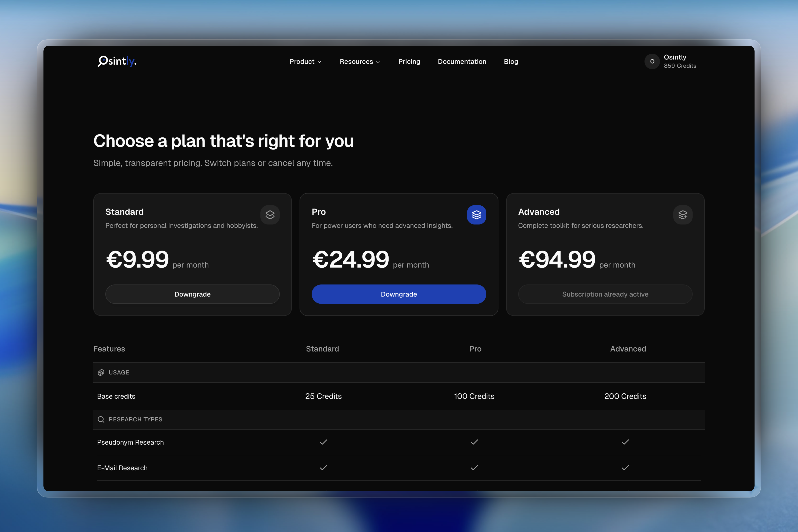Downgrade to the Standard plan
The width and height of the screenshot is (798, 532).
coord(192,294)
